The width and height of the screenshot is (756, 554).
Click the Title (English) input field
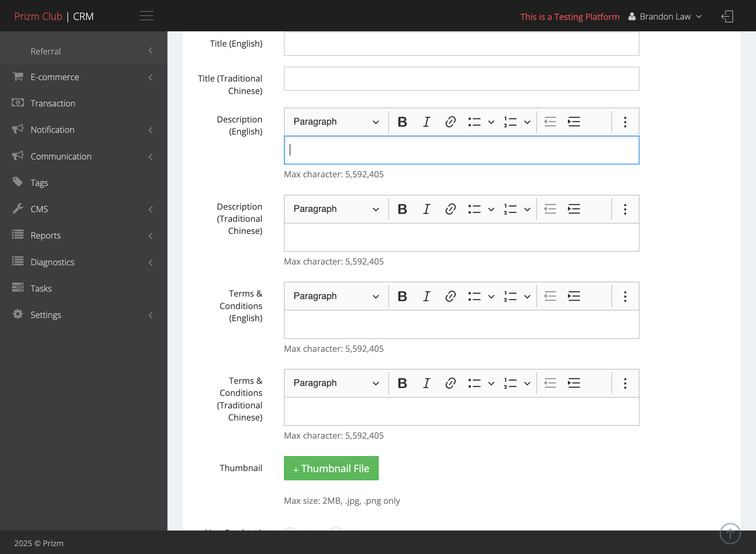(x=461, y=44)
